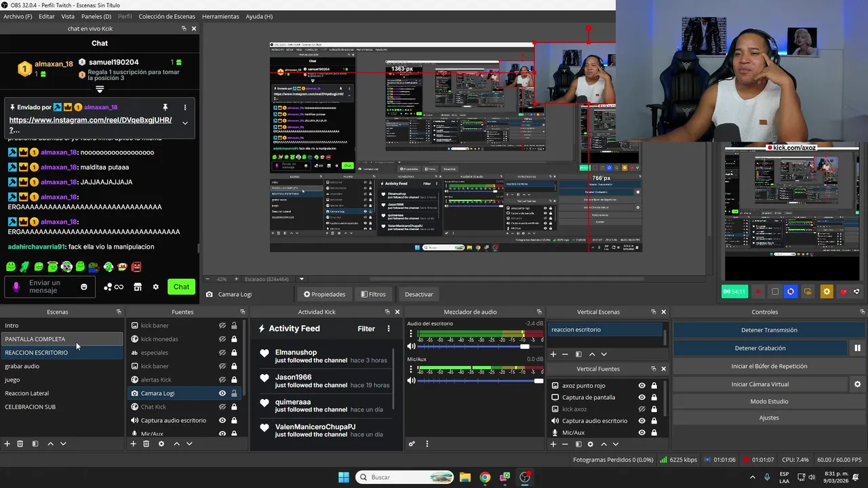Move the source up in Fuentes toolbar
The image size is (868, 488).
[176, 444]
